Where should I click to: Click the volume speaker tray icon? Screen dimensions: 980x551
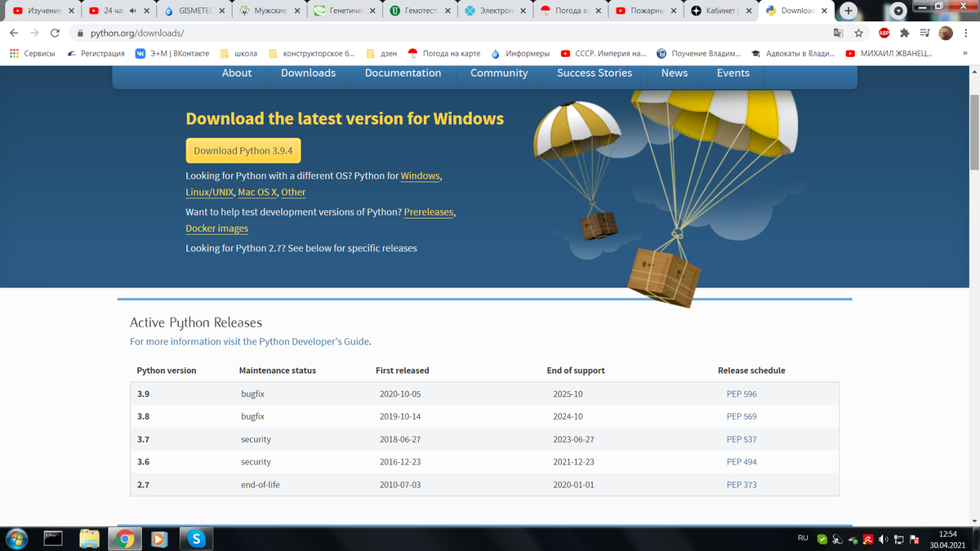(884, 539)
